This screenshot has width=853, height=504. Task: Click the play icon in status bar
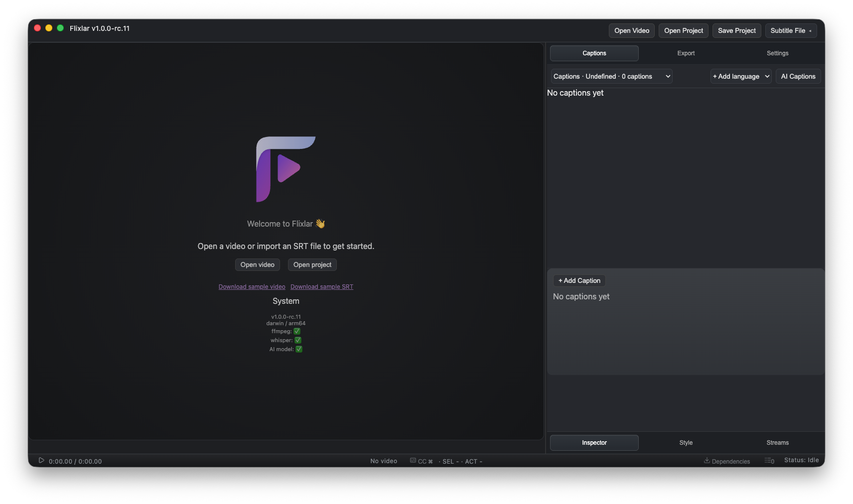41,461
